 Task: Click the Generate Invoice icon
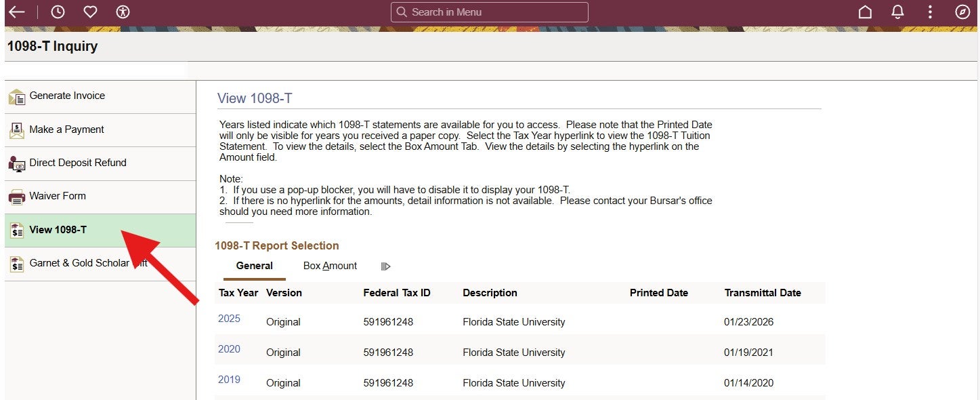click(16, 97)
